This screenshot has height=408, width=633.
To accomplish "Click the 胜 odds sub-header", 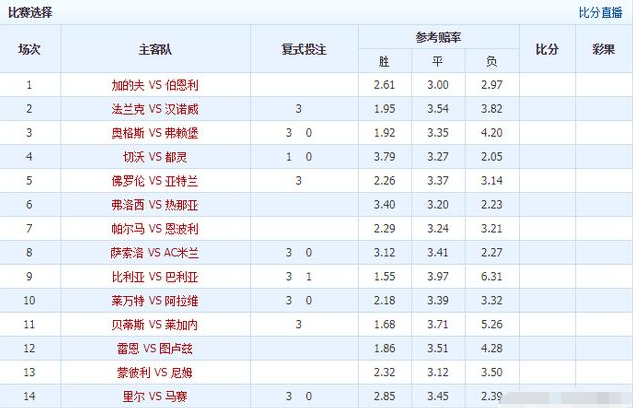I will pyautogui.click(x=384, y=61).
